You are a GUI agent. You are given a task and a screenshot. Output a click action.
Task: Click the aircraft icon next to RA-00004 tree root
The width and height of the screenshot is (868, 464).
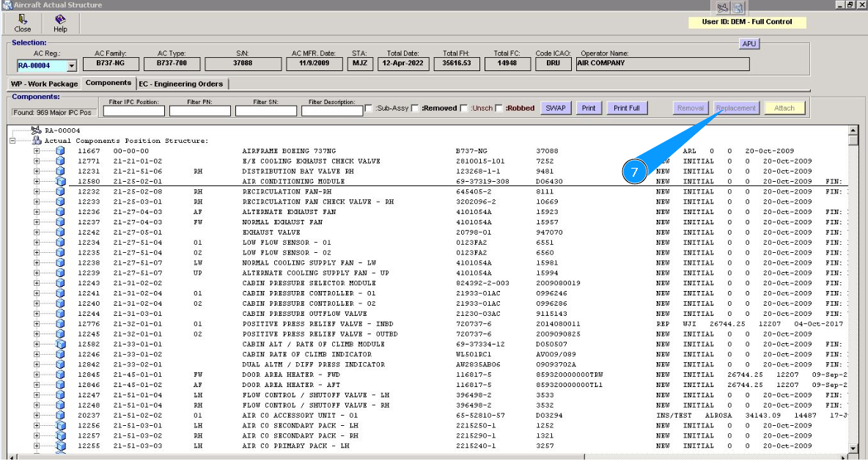click(37, 130)
